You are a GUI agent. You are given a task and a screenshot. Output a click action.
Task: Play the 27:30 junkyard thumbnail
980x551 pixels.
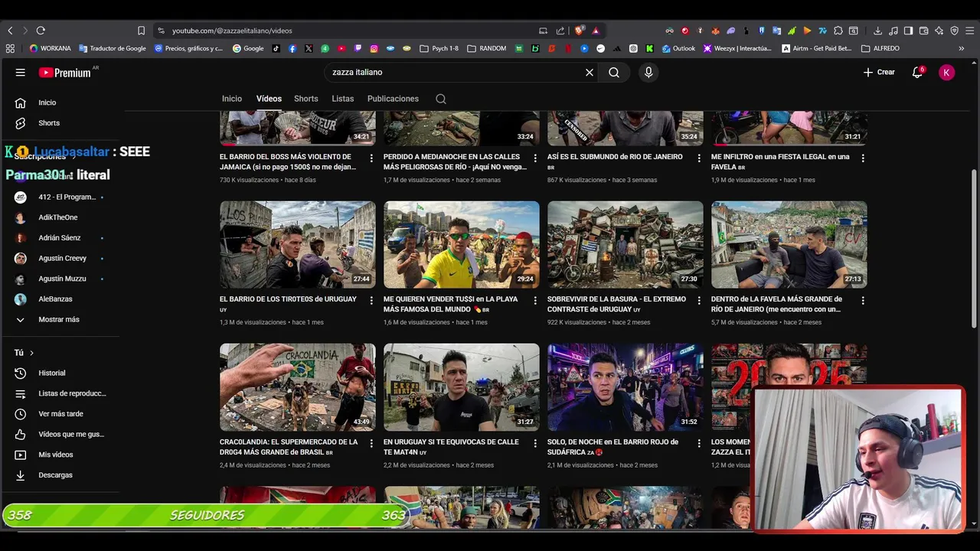[x=626, y=245]
